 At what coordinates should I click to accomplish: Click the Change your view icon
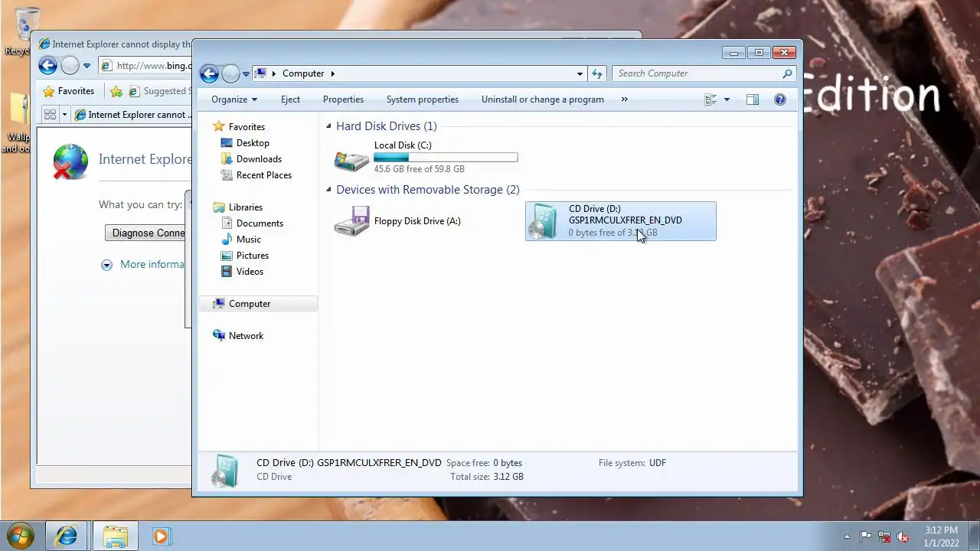[710, 99]
